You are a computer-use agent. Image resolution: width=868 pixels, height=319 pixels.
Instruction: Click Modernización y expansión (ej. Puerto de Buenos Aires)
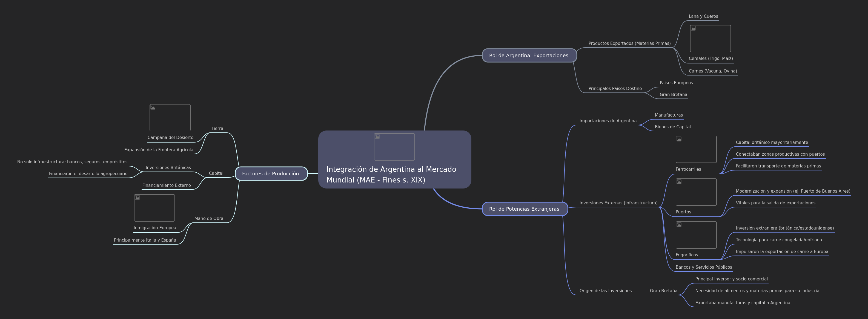point(793,191)
